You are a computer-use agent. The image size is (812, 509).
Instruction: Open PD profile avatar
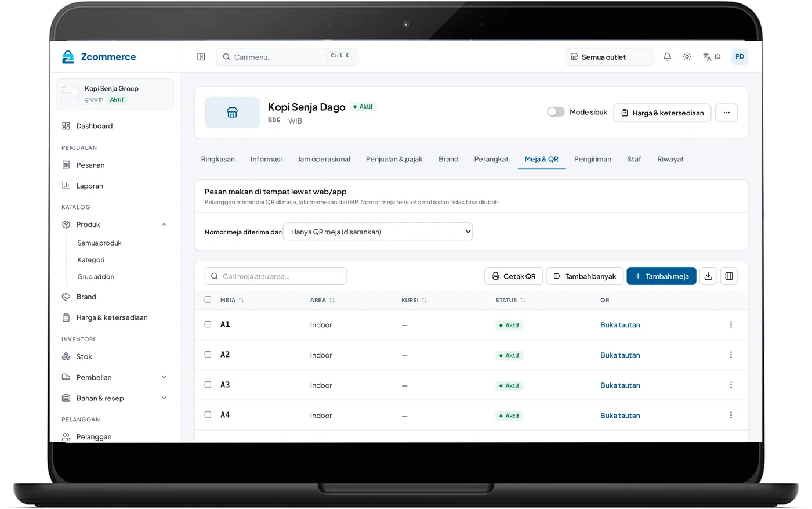(739, 57)
